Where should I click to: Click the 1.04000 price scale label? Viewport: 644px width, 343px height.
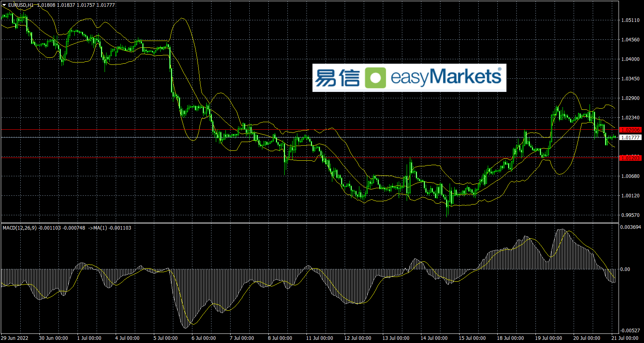pos(630,59)
